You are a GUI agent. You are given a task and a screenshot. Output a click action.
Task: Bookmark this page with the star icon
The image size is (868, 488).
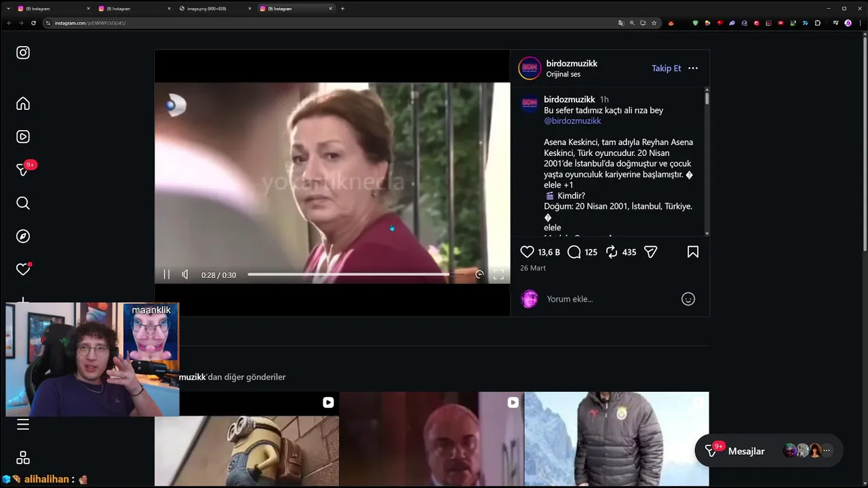click(654, 23)
